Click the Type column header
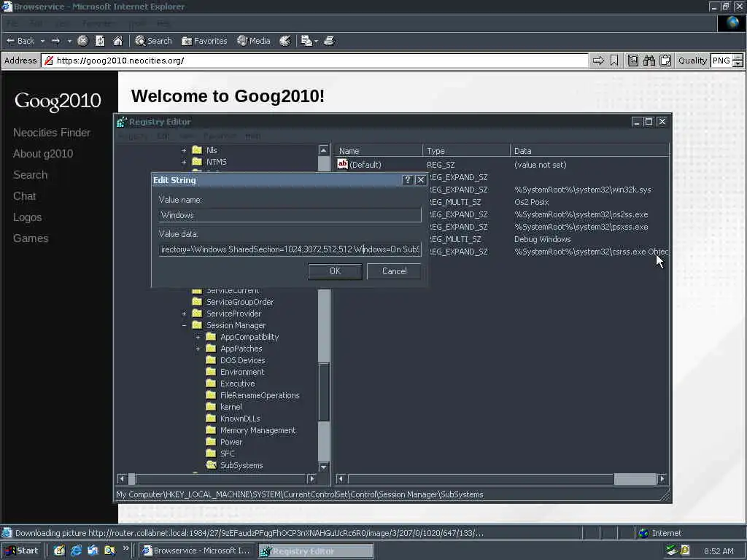Screen dimensions: 747x560 (466, 150)
